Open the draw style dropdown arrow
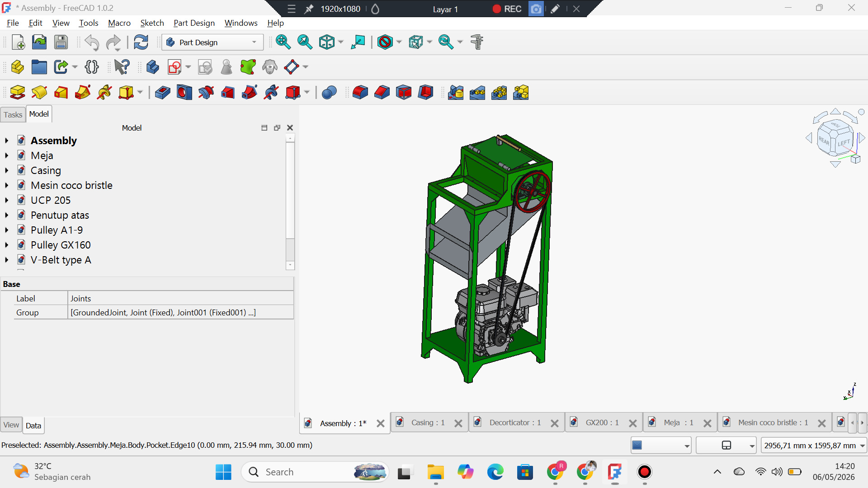 click(x=399, y=42)
